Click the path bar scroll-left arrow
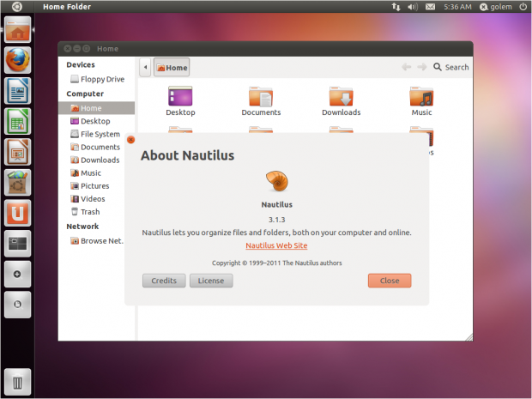 point(145,67)
